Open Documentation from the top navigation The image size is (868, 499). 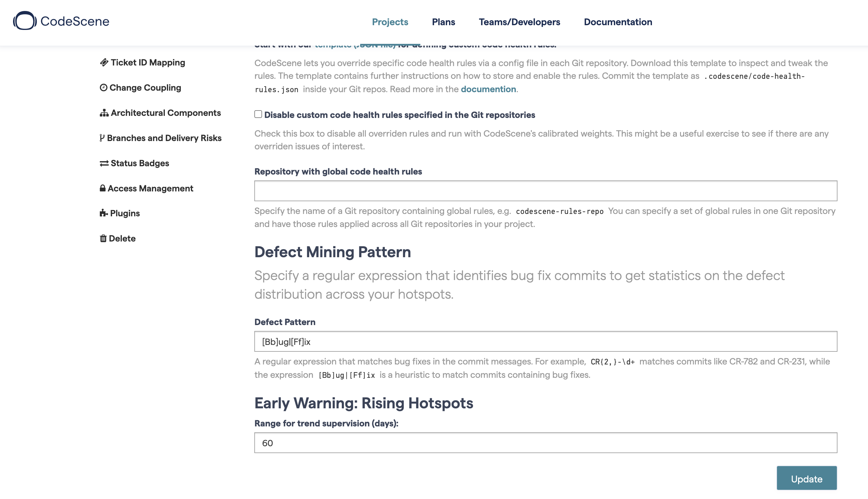click(x=618, y=22)
